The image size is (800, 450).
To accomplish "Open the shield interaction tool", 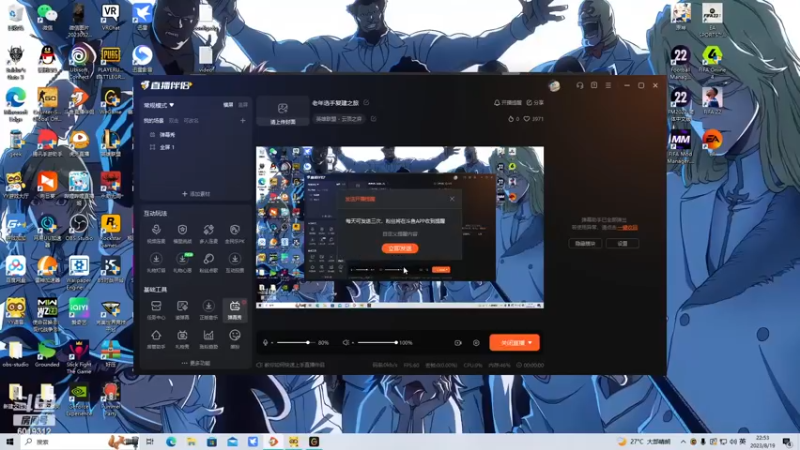I will (182, 234).
